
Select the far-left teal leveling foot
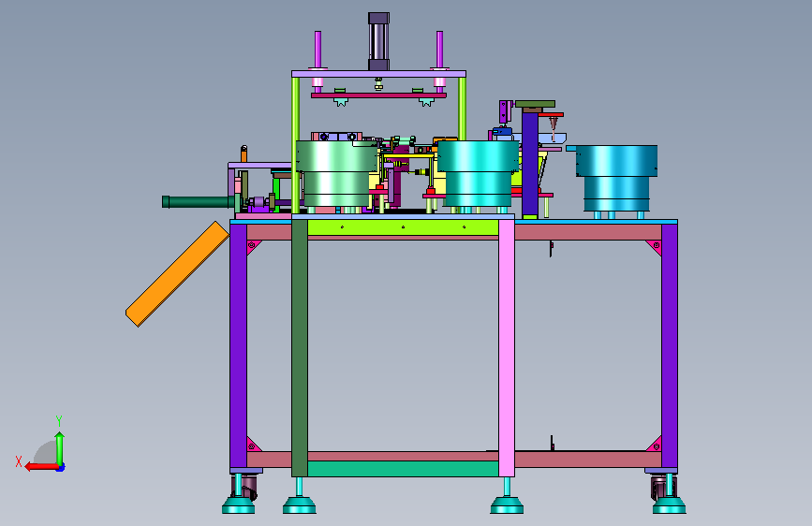point(238,504)
